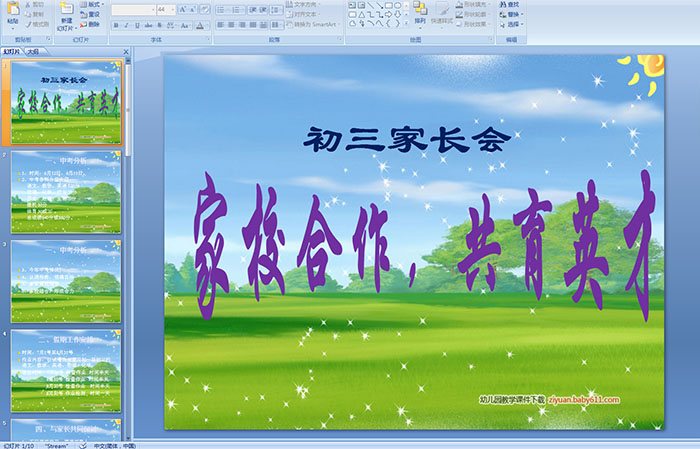Click the Copy (复制) command
Viewport: 700px width, 449px height.
coord(34,14)
